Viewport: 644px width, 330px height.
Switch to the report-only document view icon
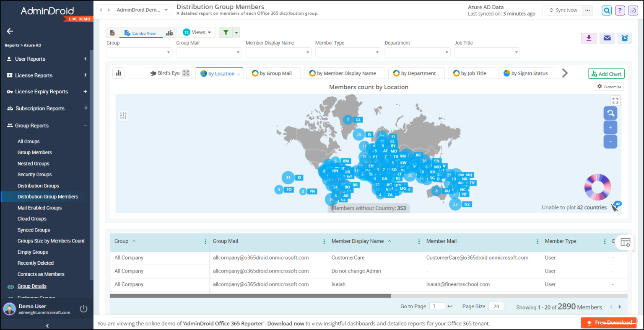point(112,33)
